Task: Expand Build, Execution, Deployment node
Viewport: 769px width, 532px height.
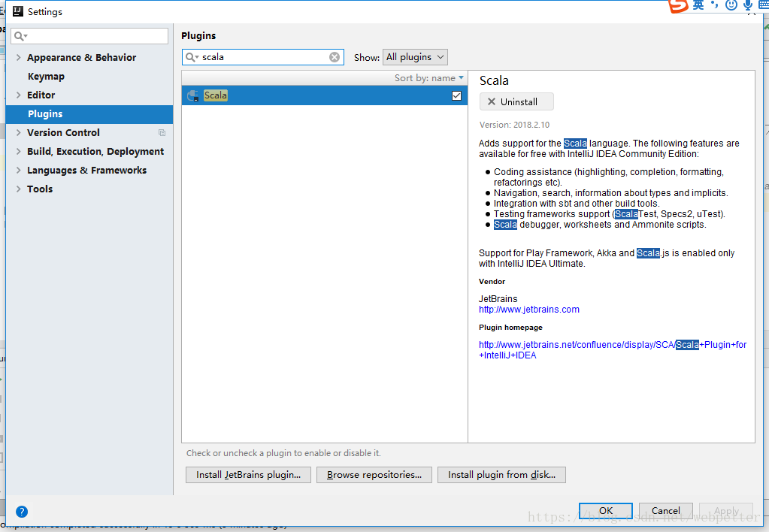Action: (x=19, y=152)
